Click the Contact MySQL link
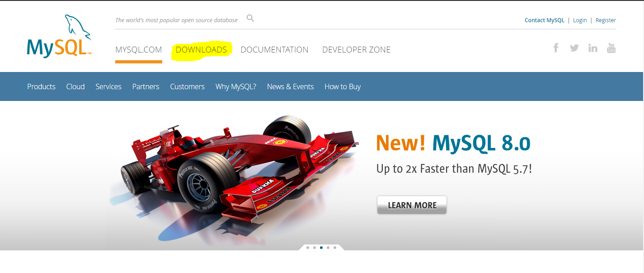The width and height of the screenshot is (644, 273). point(545,20)
